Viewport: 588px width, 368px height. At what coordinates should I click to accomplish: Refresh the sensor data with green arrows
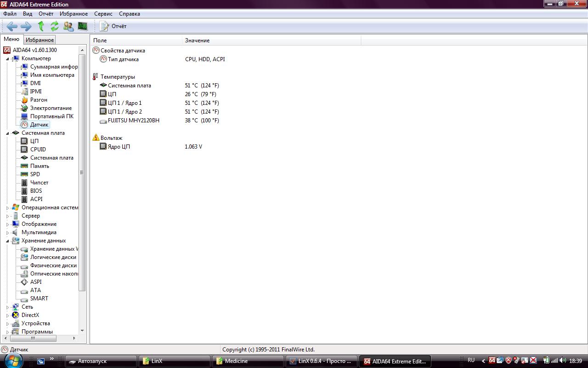[55, 26]
